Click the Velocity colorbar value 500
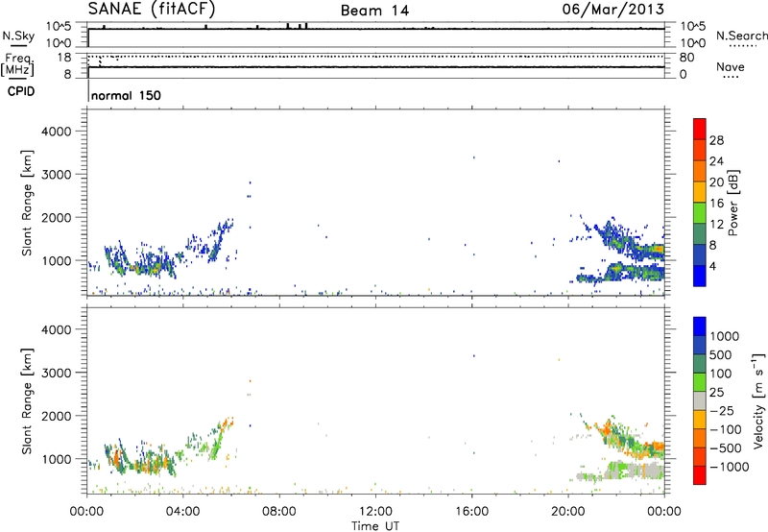 pos(721,354)
